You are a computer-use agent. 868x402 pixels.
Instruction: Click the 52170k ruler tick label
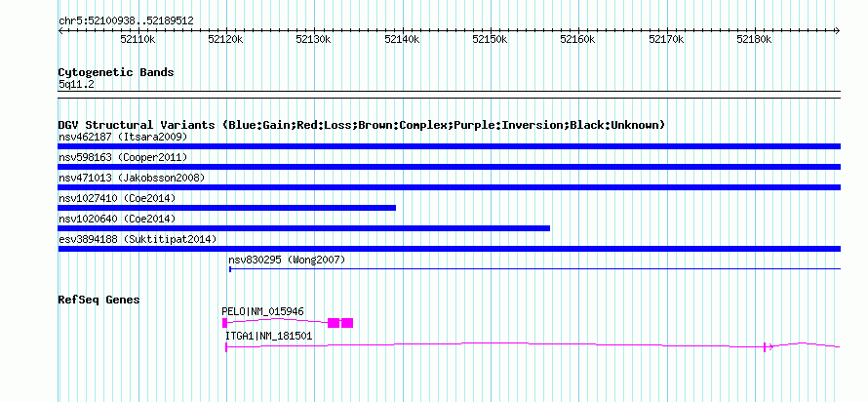tap(666, 39)
